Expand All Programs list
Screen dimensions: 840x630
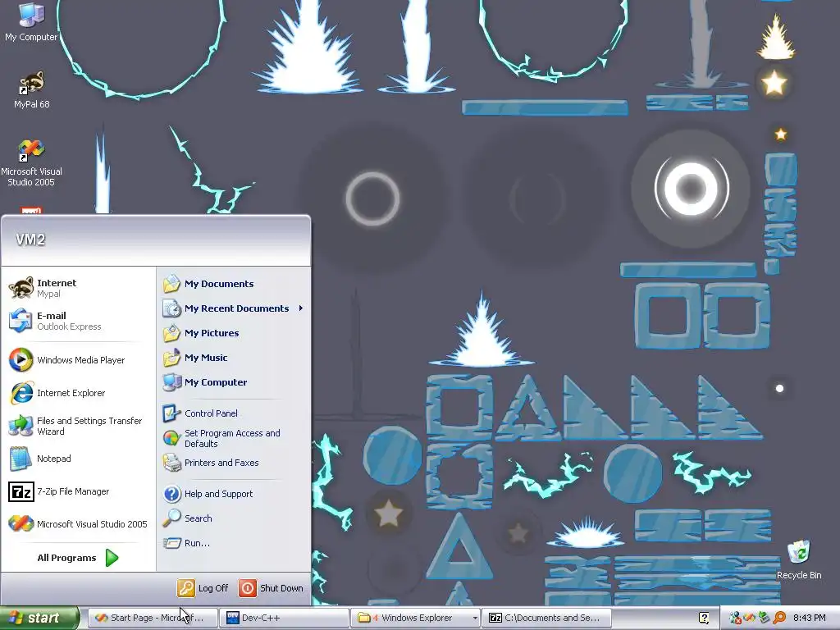click(x=78, y=558)
